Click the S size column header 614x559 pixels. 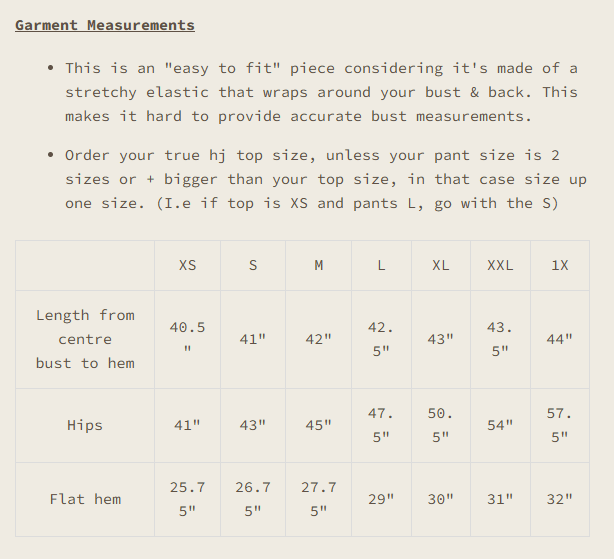tap(253, 265)
